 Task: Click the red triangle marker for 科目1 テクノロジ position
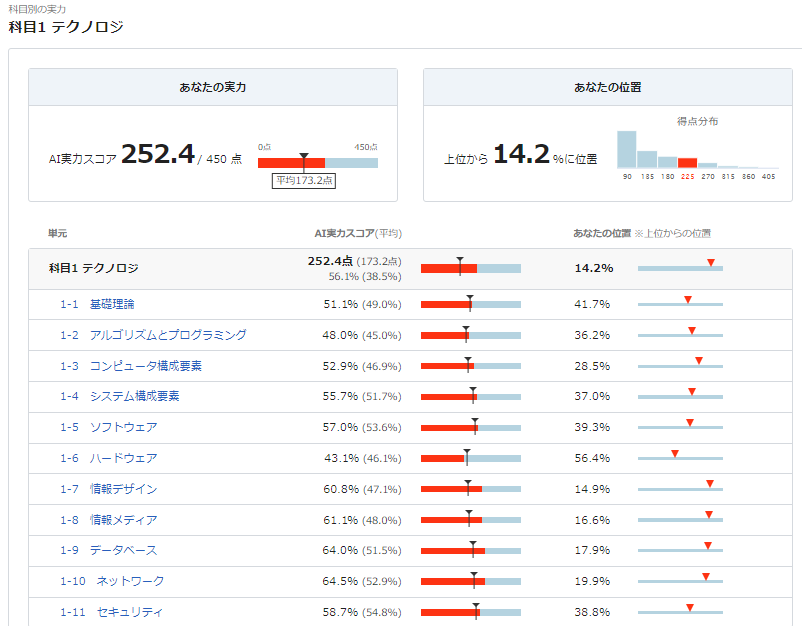(x=710, y=261)
